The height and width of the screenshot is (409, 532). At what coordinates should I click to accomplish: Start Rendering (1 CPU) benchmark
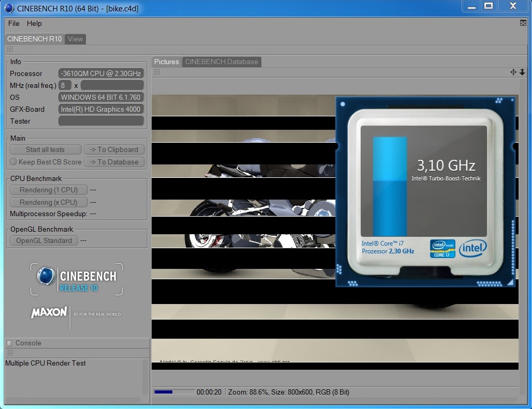pos(49,190)
